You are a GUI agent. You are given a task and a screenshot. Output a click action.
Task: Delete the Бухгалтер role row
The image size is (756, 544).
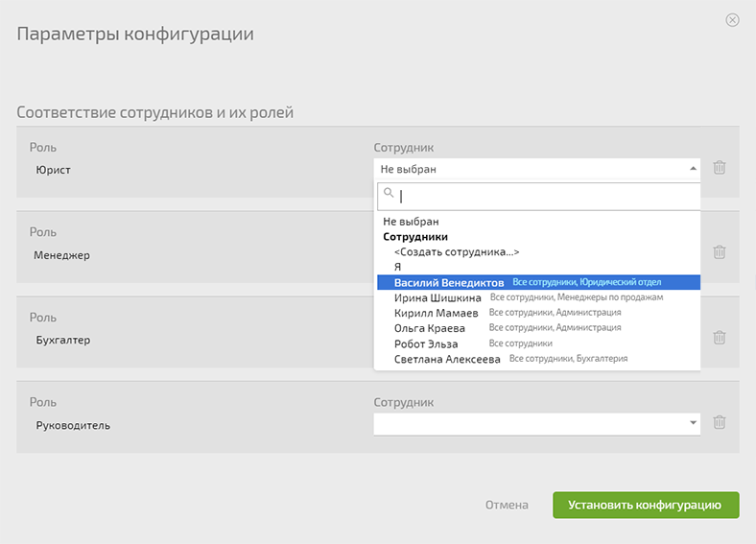click(720, 337)
